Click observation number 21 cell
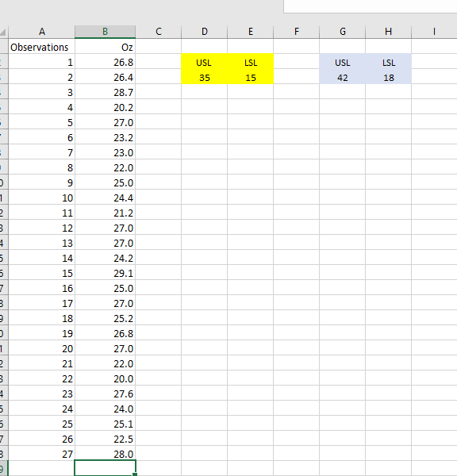 pos(41,363)
